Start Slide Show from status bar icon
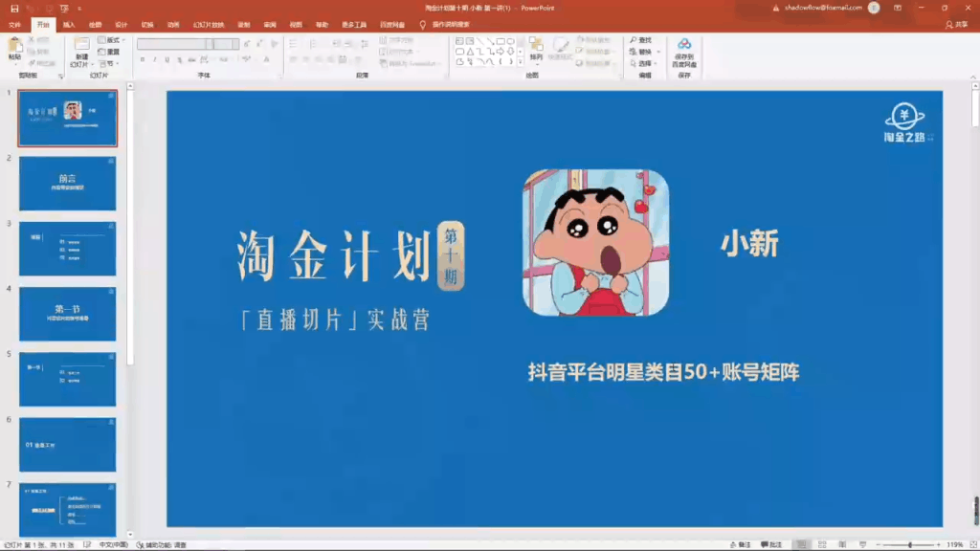 863,544
